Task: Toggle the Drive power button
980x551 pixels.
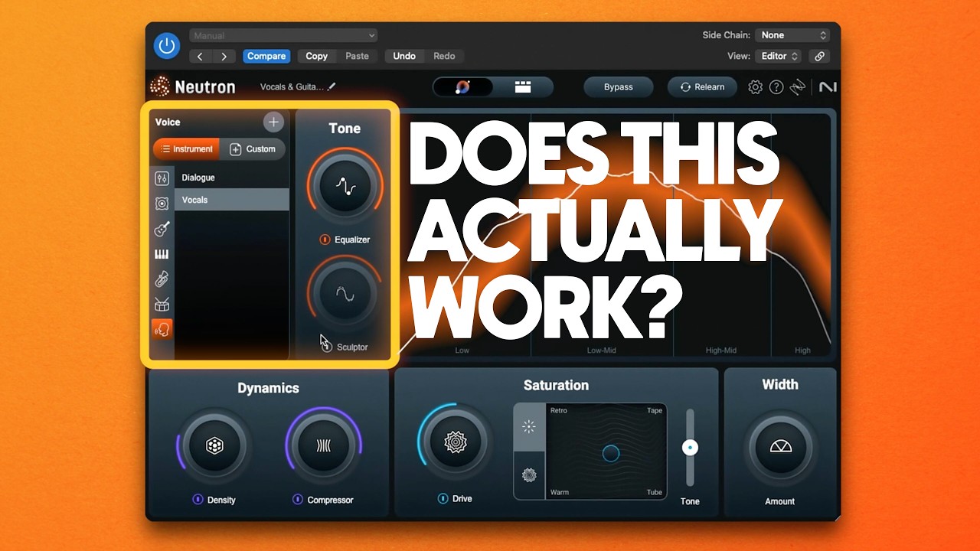Action: point(443,499)
